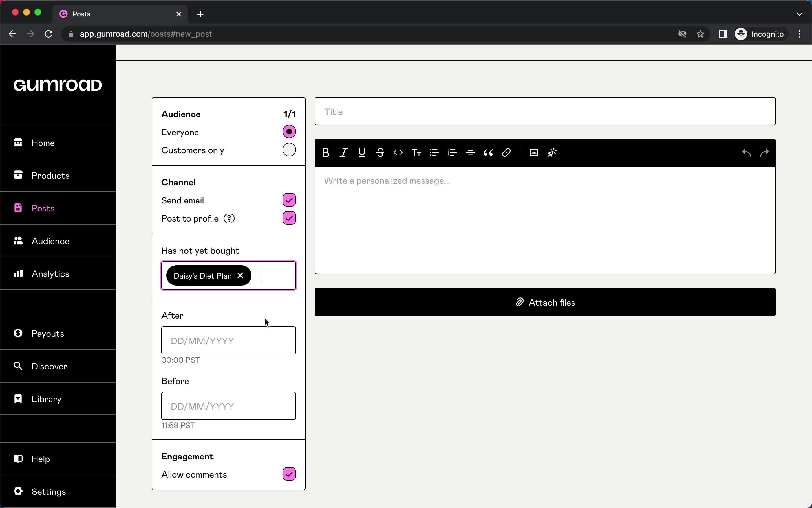
Task: Click the sparkle button icon in toolbar
Action: (x=552, y=152)
